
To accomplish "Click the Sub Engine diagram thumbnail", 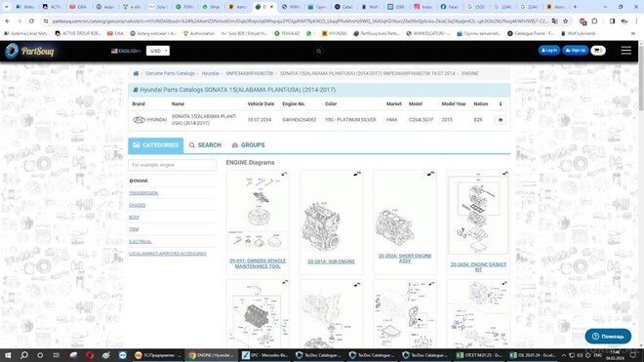I will (x=322, y=226).
